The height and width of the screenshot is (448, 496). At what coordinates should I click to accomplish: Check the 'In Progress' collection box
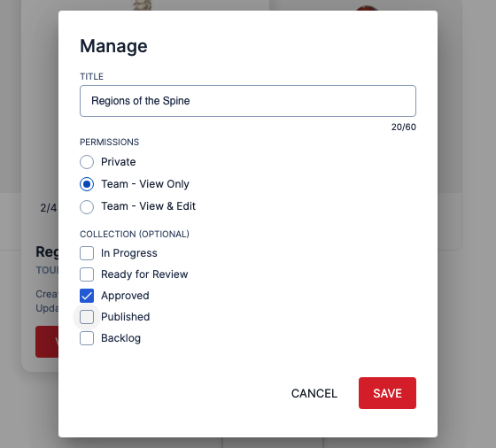tap(87, 253)
